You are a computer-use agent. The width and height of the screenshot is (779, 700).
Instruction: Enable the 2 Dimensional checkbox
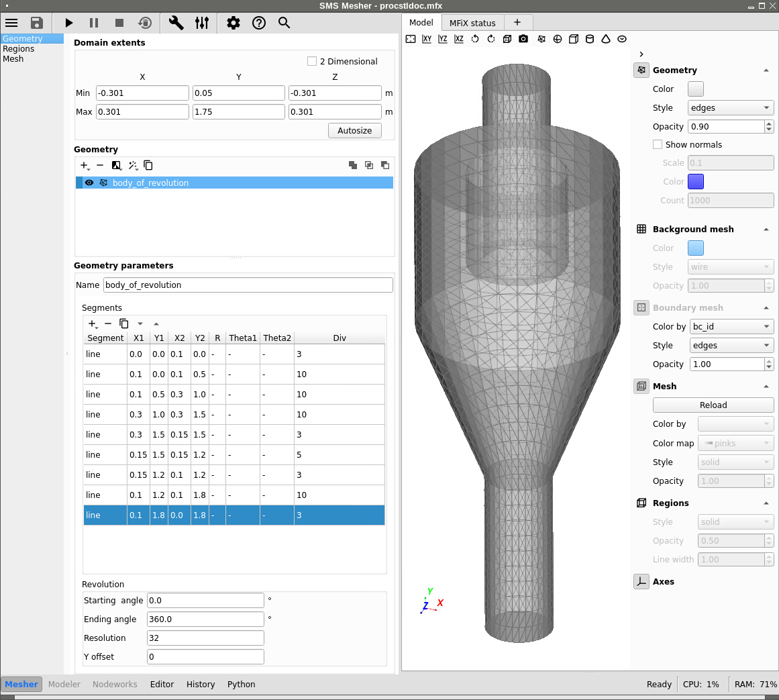click(x=312, y=61)
